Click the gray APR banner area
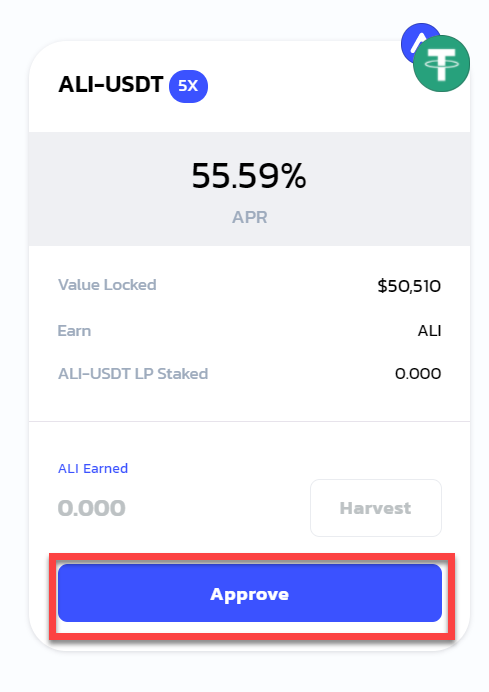This screenshot has width=489, height=692. [250, 189]
